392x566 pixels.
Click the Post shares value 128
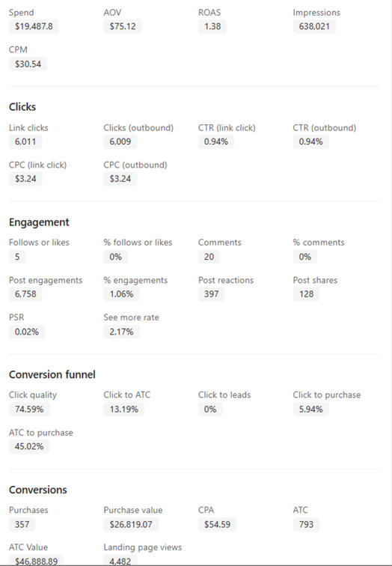[x=306, y=293]
